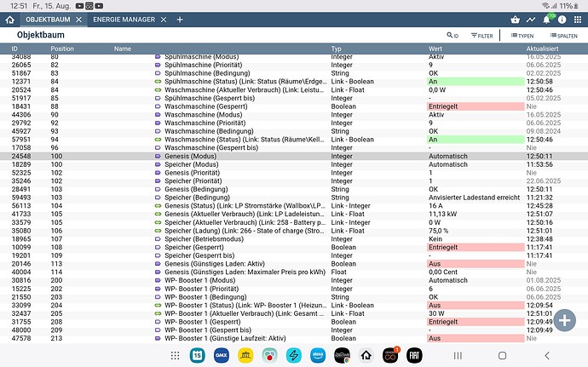This screenshot has height=367, width=588.
Task: Add new object with floating plus button
Action: (x=564, y=320)
